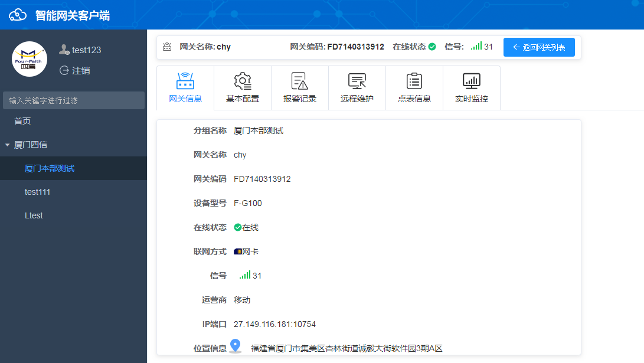Screen dimensions: 644x363
Task: Click the router icon of 网关信息
Action: (x=185, y=81)
